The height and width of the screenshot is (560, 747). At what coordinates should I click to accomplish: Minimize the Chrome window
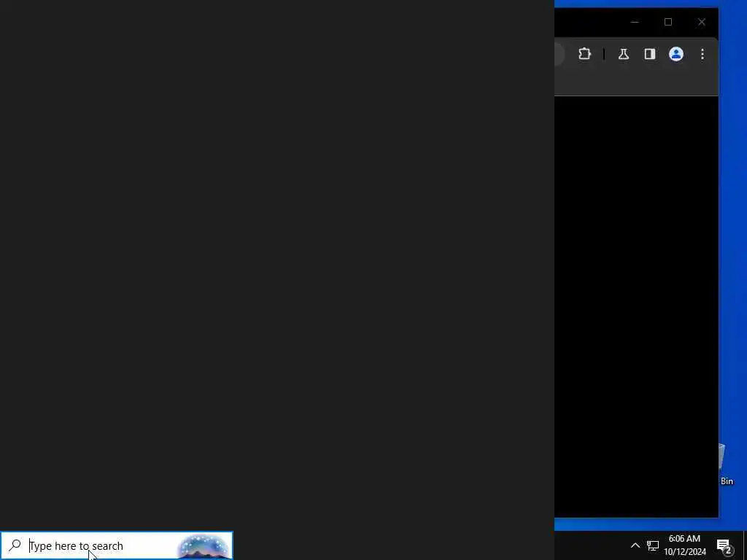635,22
